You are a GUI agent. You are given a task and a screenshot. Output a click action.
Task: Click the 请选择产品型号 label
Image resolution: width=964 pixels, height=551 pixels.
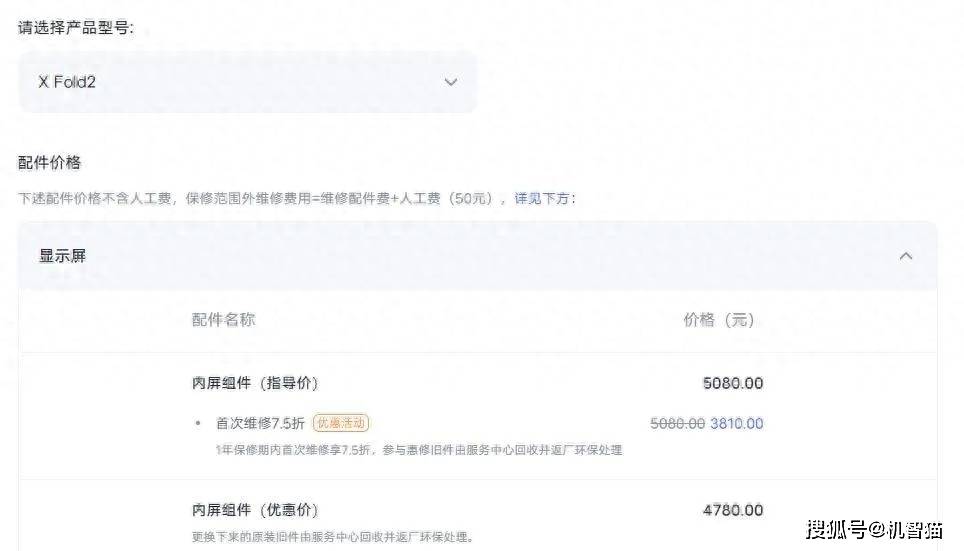pyautogui.click(x=76, y=28)
